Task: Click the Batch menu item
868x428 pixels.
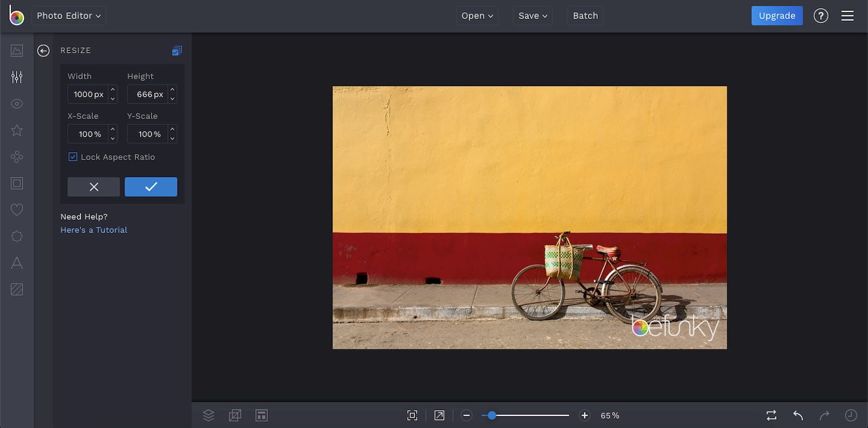Action: 585,16
